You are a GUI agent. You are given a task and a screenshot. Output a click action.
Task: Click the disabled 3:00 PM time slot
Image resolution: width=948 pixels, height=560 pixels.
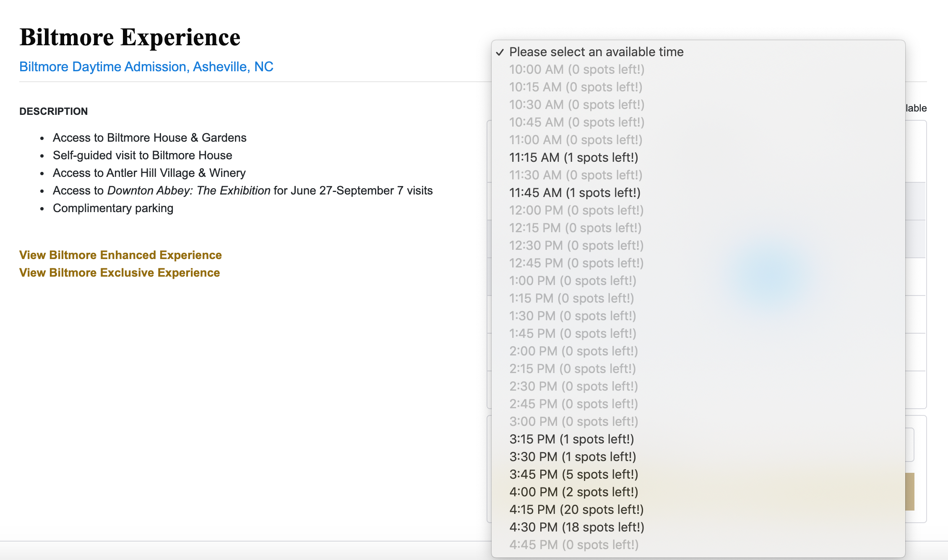click(x=573, y=422)
